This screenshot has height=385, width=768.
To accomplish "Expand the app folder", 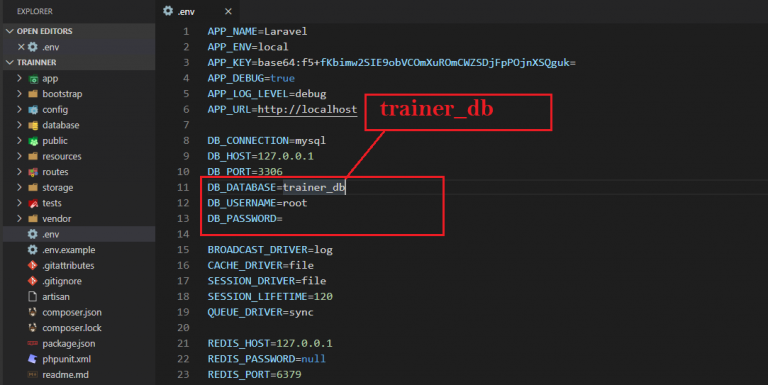I will (x=19, y=78).
